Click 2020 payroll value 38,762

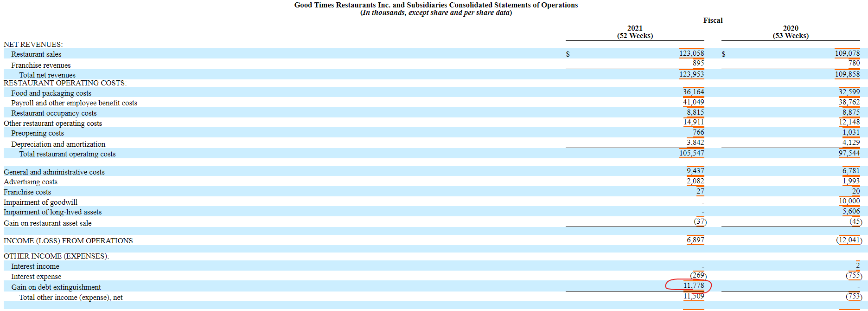(849, 102)
